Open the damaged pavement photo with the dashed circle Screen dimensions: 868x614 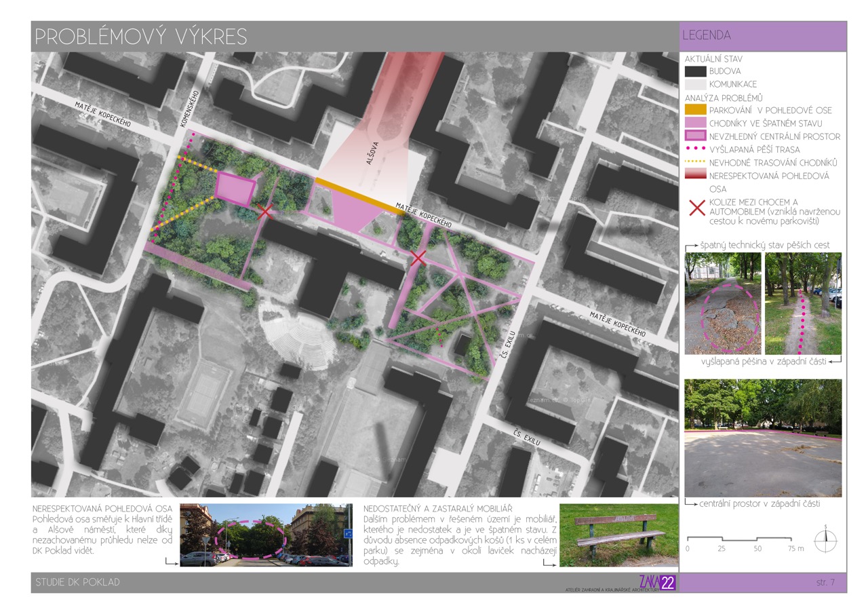tap(723, 303)
